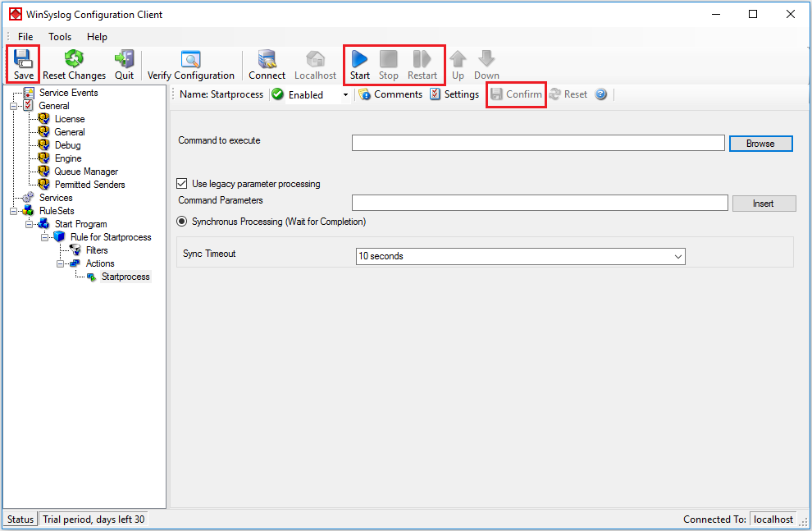Click the Reset button beside Confirm
The height and width of the screenshot is (531, 812).
(x=568, y=94)
